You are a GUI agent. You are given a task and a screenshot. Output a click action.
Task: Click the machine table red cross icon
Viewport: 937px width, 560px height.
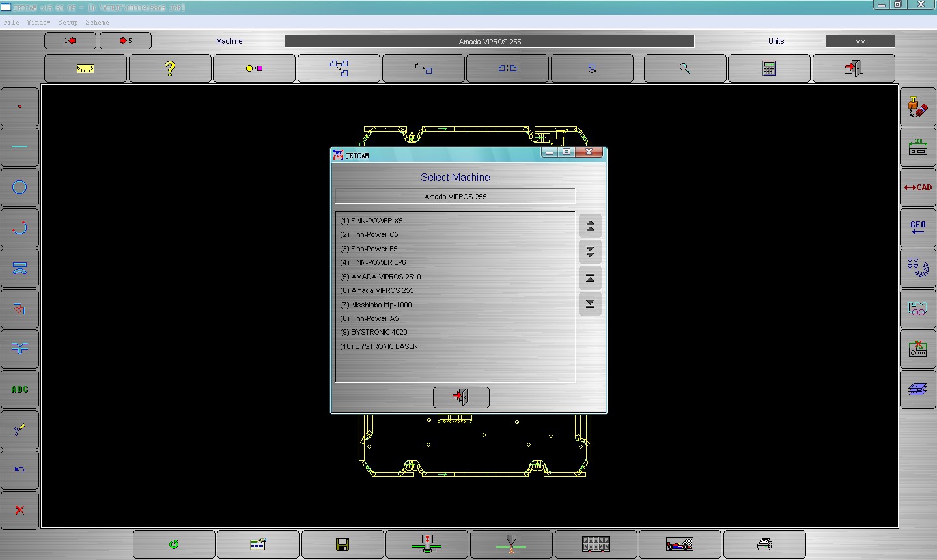[x=918, y=349]
